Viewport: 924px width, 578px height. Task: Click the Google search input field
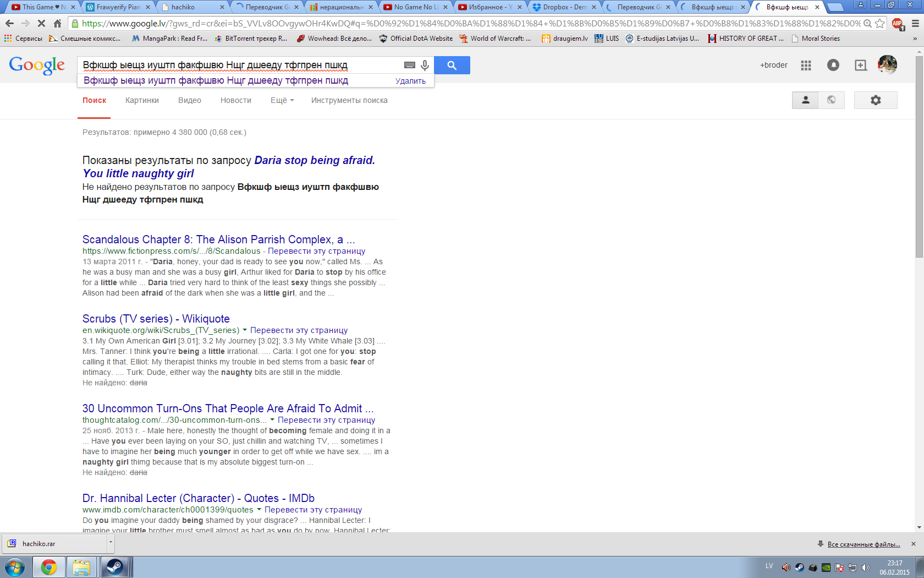point(239,65)
